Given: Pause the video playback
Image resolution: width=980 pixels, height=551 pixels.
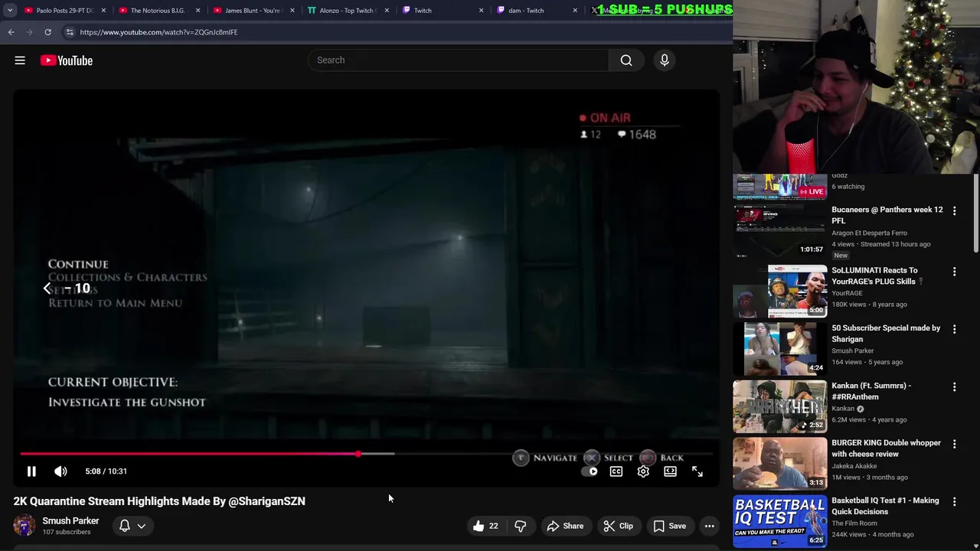Looking at the screenshot, I should coord(31,471).
